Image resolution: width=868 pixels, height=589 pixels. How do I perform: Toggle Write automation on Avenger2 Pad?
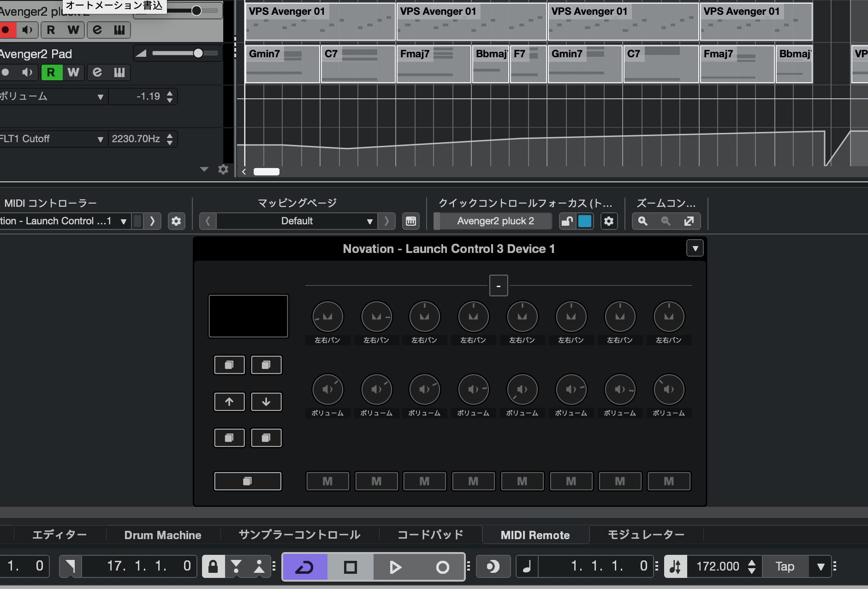tap(73, 72)
